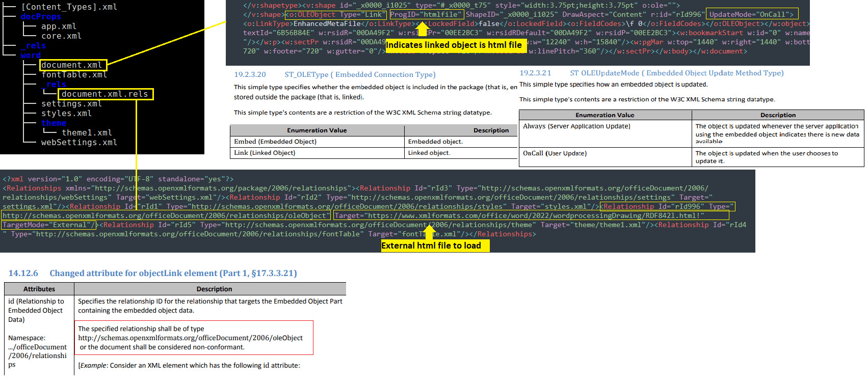Click the 'External html file to load' label
The width and height of the screenshot is (868, 384).
pyautogui.click(x=431, y=246)
